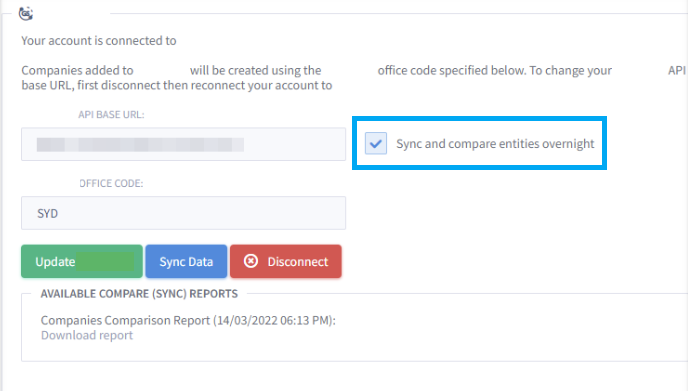Click the 'Sync and compare entities overnight' label
The height and width of the screenshot is (391, 688).
tap(495, 143)
